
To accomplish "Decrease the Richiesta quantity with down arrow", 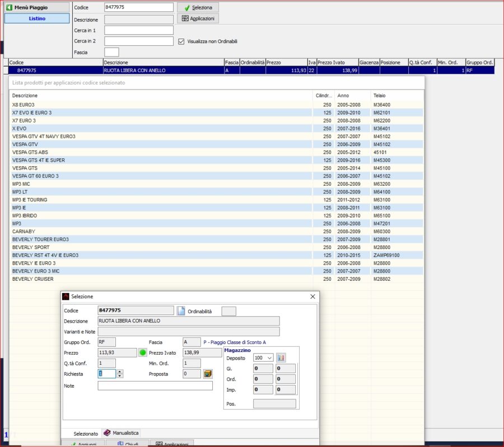I will point(120,376).
